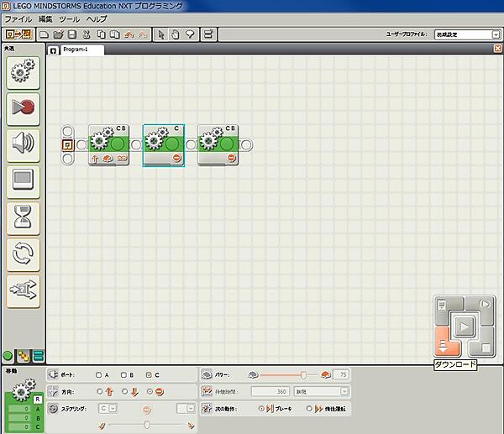Select the forward direction radio button

coord(100,391)
